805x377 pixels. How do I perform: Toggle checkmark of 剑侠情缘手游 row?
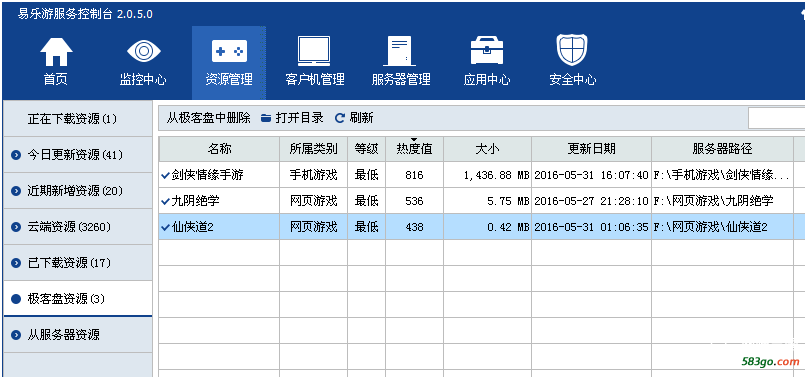pyautogui.click(x=165, y=175)
